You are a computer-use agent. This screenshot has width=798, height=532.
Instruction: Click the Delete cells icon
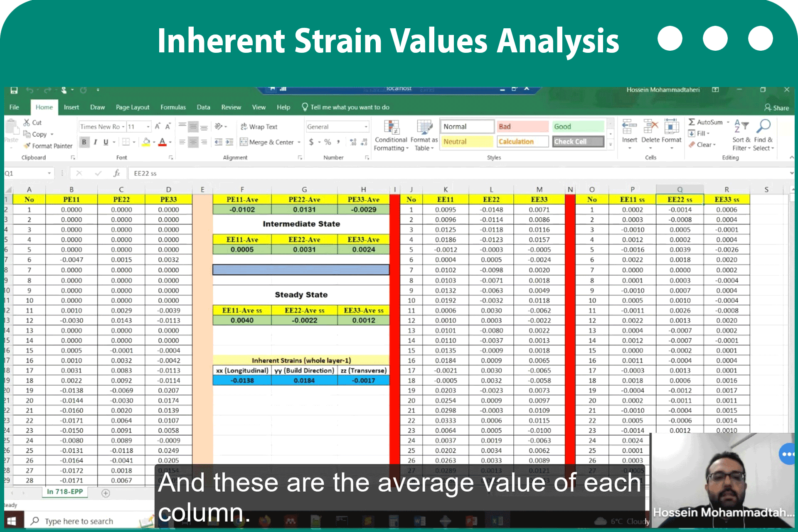(650, 126)
